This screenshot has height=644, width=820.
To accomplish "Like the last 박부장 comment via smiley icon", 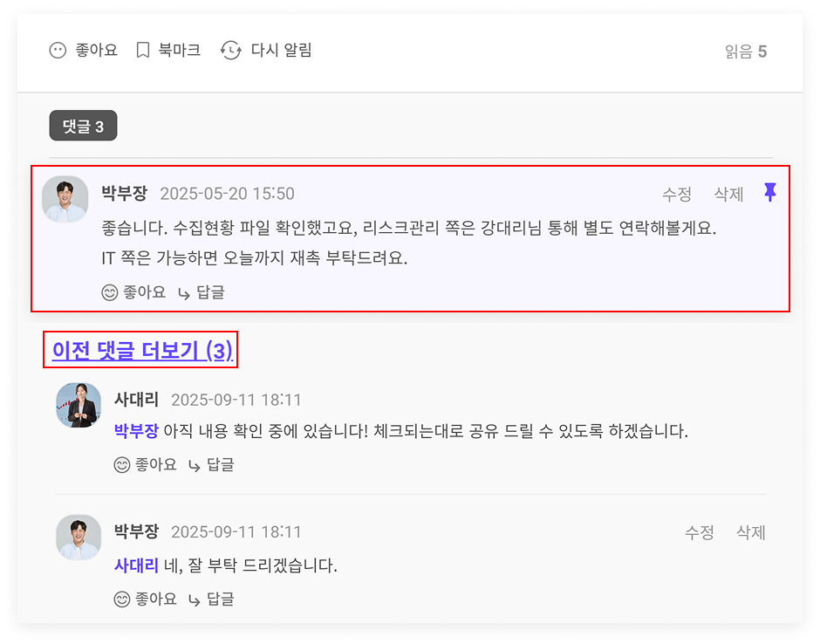I will (122, 599).
